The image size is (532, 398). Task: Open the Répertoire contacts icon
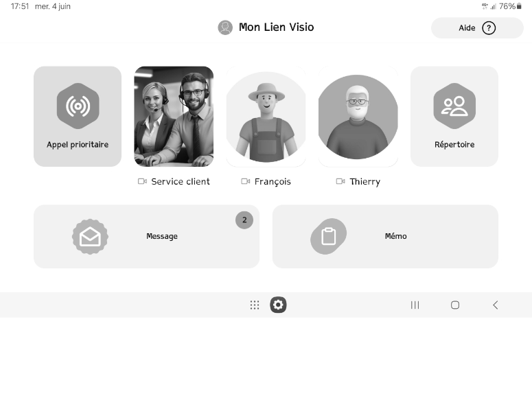tap(454, 106)
